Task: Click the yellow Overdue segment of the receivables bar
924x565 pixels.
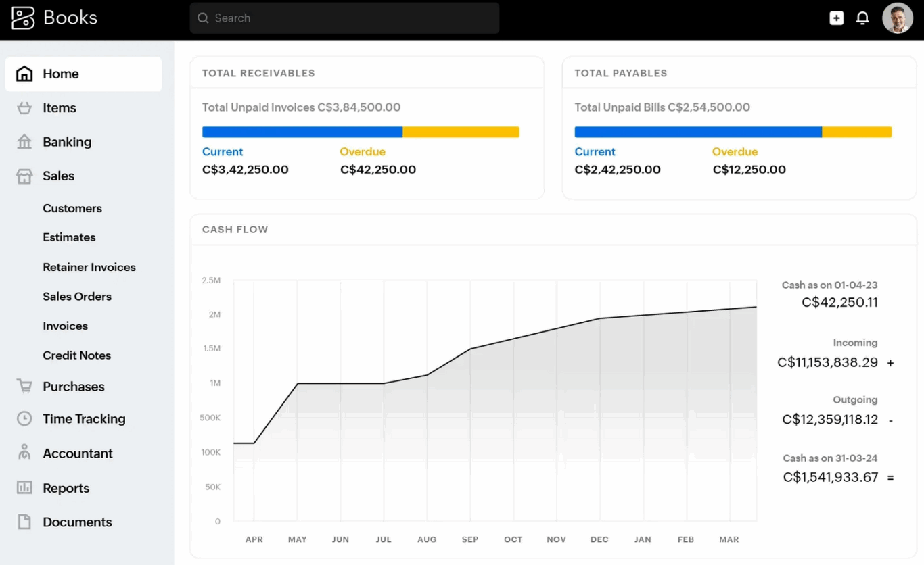Action: pos(461,131)
